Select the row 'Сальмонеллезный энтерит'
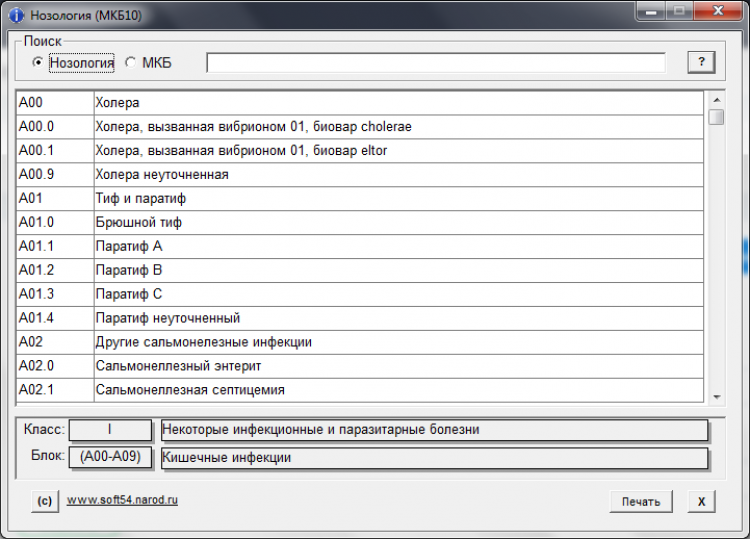Viewport: 750px width, 539px height. pos(360,366)
